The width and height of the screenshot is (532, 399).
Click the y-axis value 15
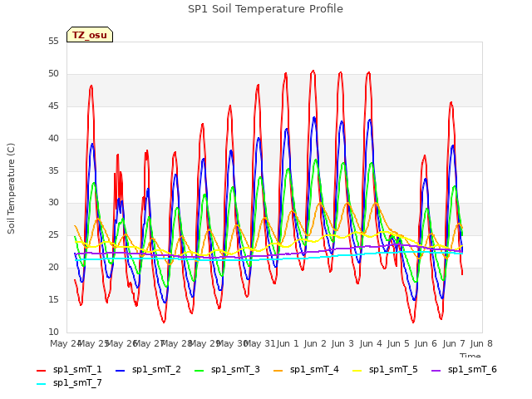click(53, 299)
